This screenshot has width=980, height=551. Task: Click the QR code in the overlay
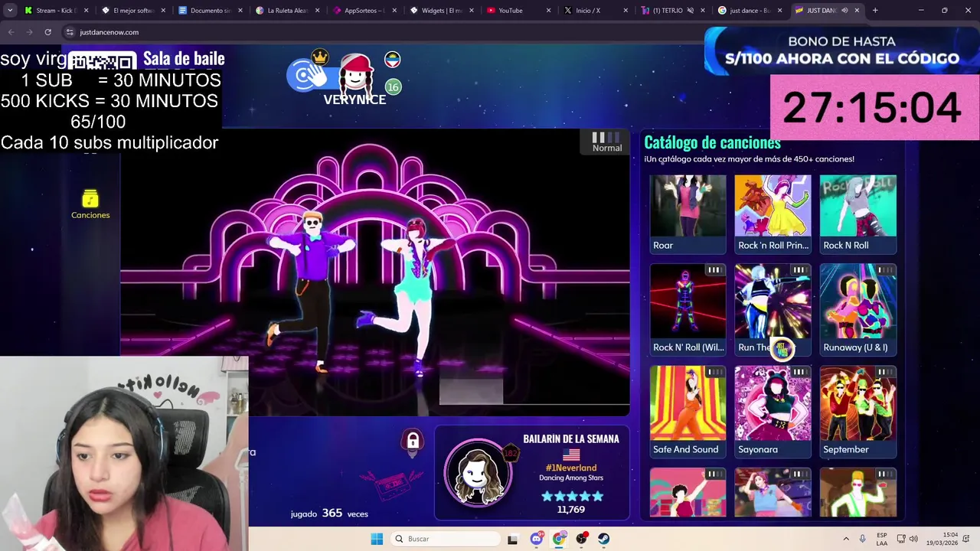[x=103, y=61]
